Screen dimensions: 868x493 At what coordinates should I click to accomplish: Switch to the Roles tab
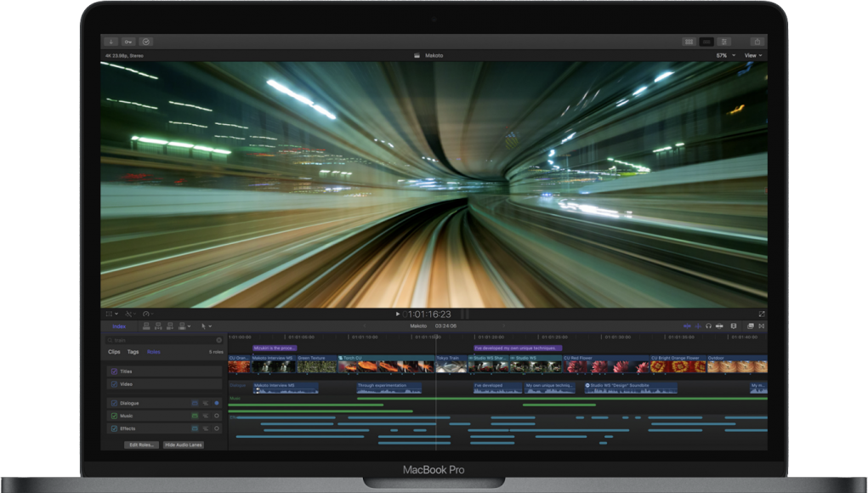point(153,352)
